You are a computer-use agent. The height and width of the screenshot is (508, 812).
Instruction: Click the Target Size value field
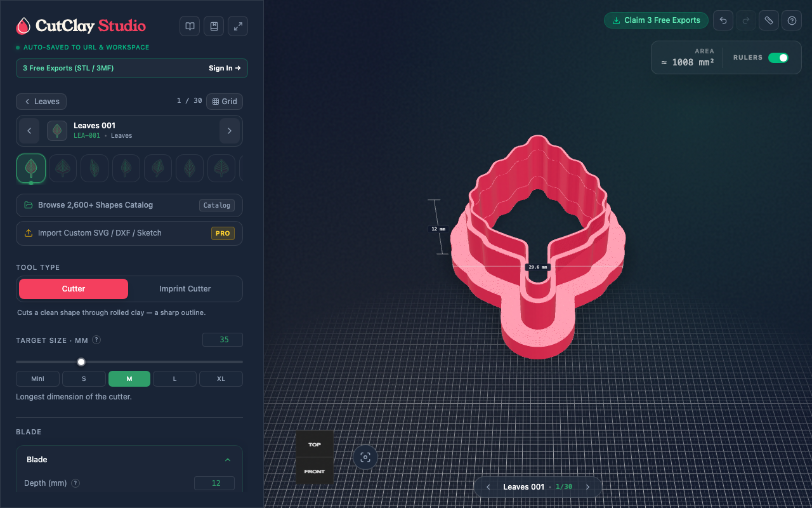(223, 340)
